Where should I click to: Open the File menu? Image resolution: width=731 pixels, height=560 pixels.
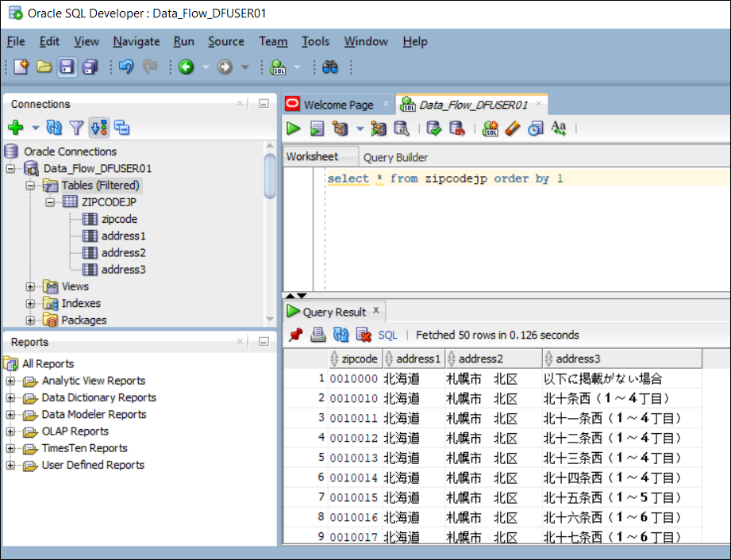coord(16,41)
